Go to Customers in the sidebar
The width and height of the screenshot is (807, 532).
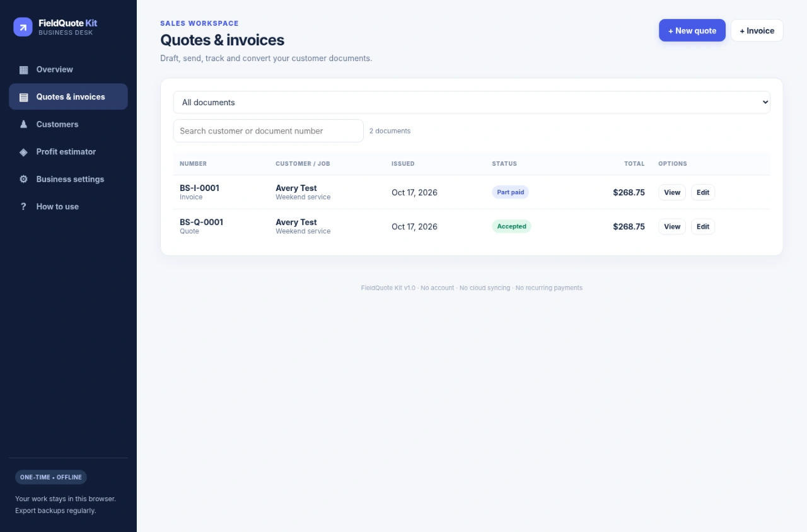click(x=68, y=124)
